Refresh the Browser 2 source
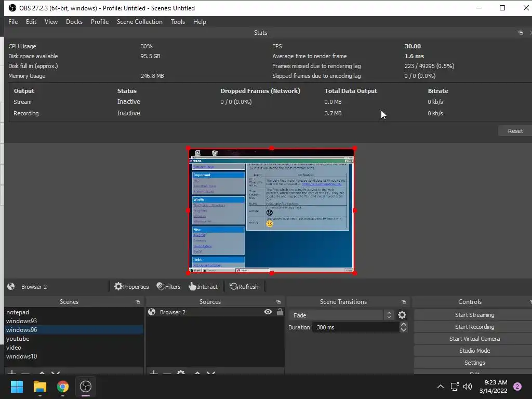This screenshot has height=399, width=532. tap(244, 287)
